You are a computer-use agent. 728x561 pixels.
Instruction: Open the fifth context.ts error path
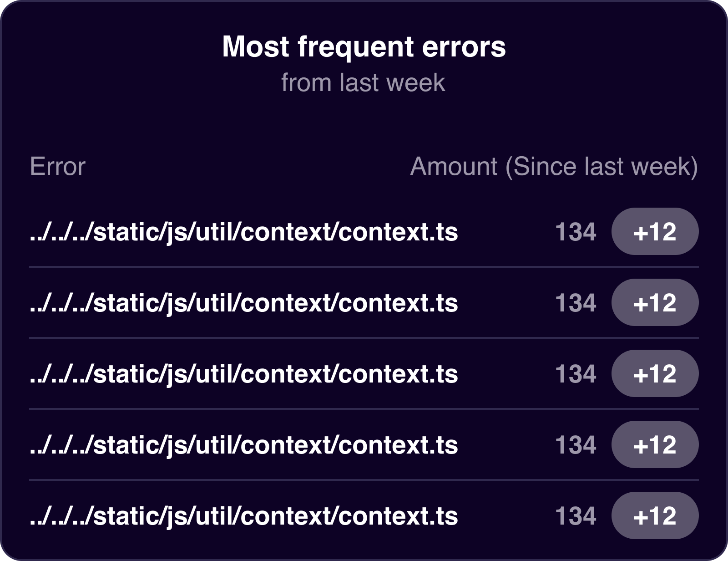click(243, 516)
